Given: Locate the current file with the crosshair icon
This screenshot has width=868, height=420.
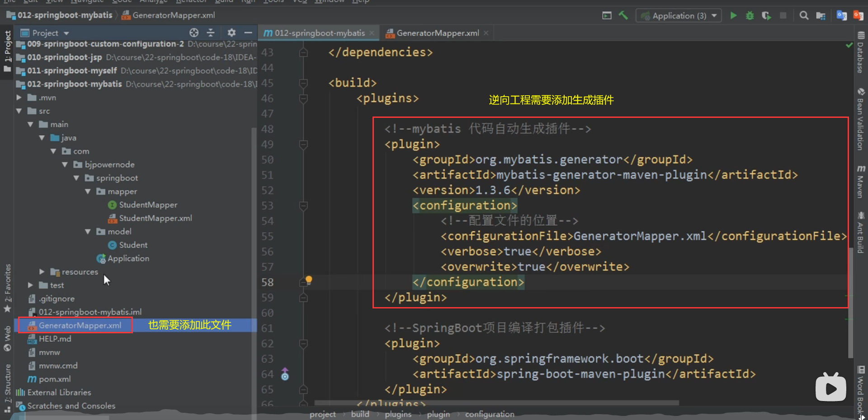Looking at the screenshot, I should pyautogui.click(x=194, y=33).
